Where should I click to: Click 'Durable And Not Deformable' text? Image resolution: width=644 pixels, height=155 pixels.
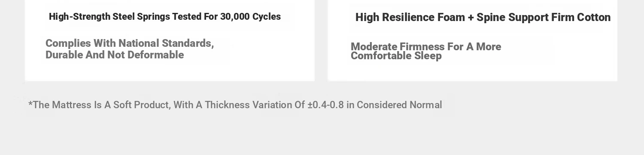point(115,55)
